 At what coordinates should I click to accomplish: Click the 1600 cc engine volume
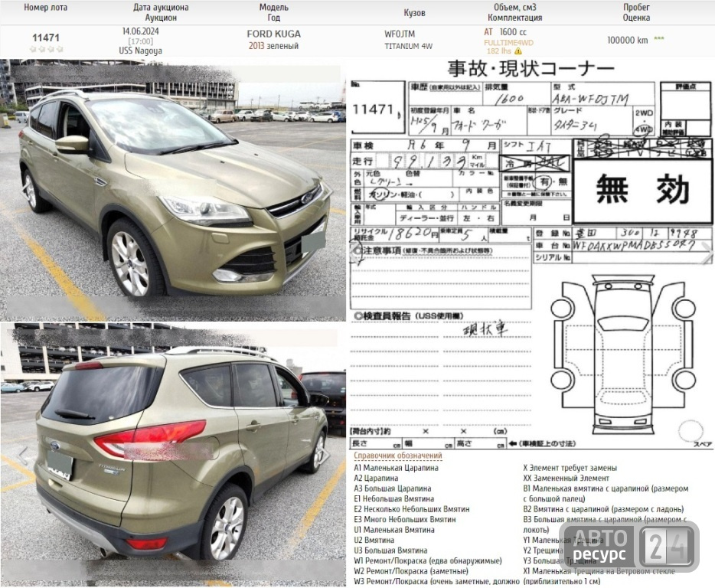click(513, 32)
